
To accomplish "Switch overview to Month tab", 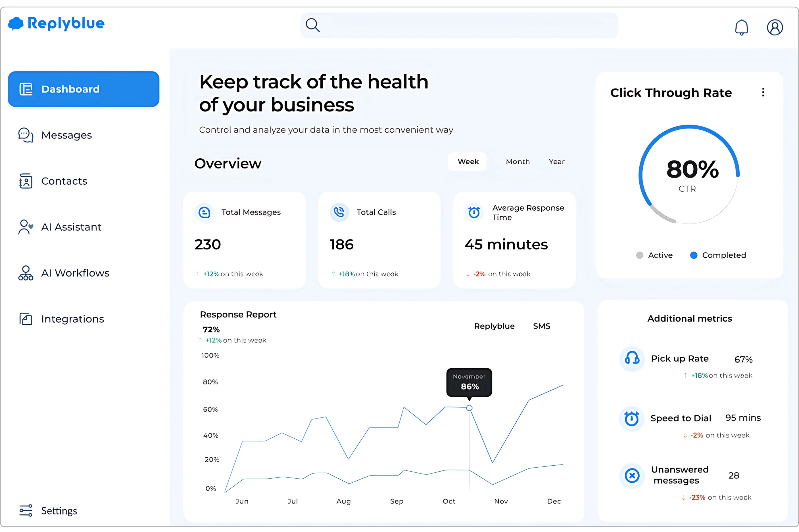I will 518,162.
